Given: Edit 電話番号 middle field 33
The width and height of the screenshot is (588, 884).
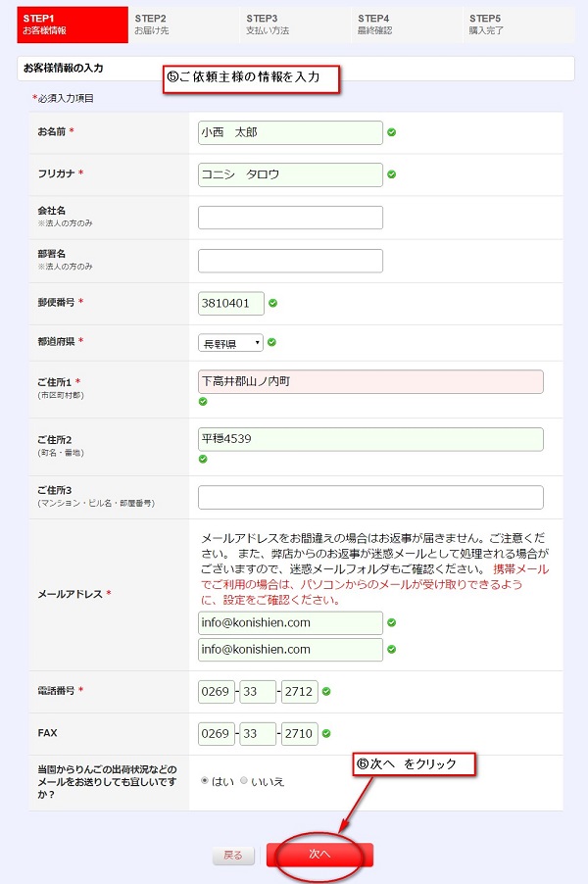Looking at the screenshot, I should click(258, 692).
